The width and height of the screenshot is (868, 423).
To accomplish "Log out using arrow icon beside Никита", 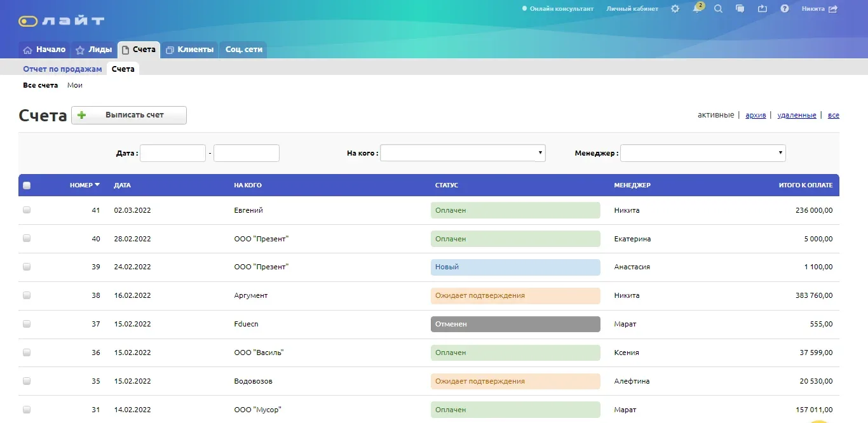I will [x=833, y=9].
